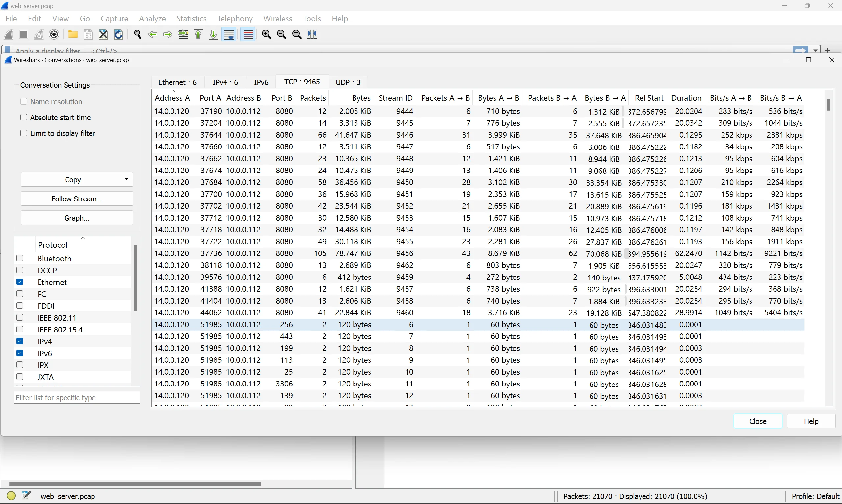842x504 pixels.
Task: Uncheck the IPv4 protocol box
Action: [20, 341]
